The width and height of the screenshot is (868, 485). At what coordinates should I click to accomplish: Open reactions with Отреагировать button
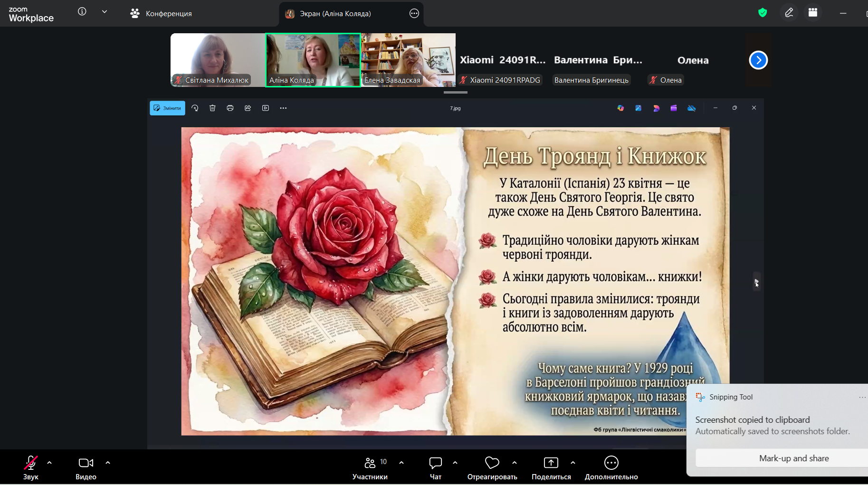(x=492, y=467)
